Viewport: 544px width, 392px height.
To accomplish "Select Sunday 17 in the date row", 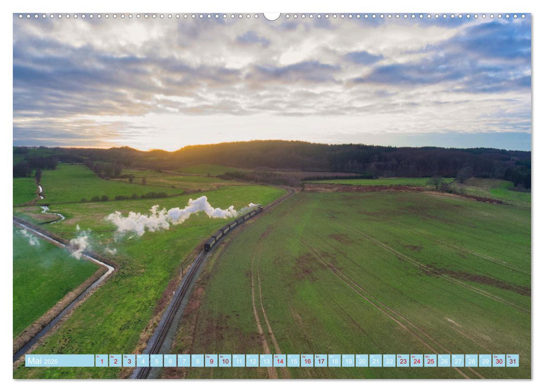I will pyautogui.click(x=320, y=361).
